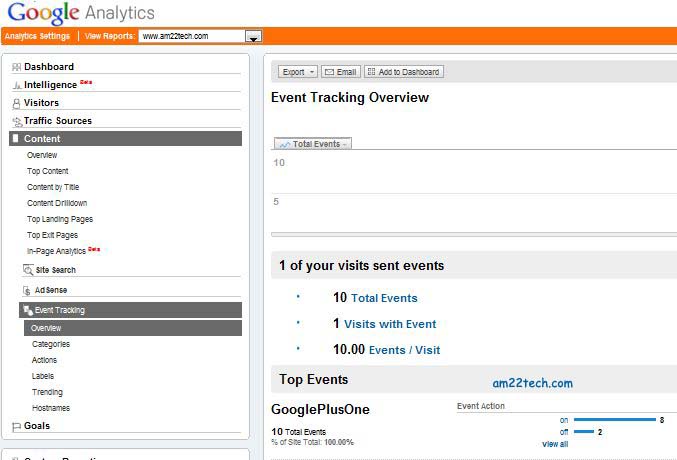Open Events / Visit link
This screenshot has height=460, width=677.
[x=405, y=350]
